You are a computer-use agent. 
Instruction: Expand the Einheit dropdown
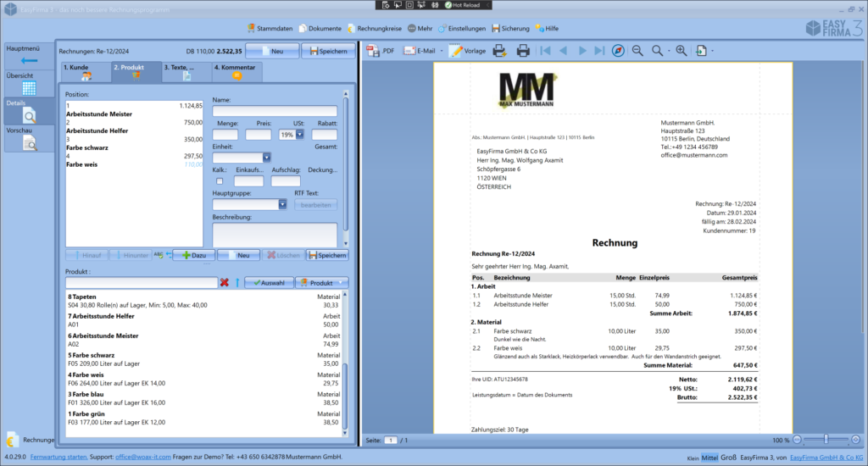coord(266,158)
